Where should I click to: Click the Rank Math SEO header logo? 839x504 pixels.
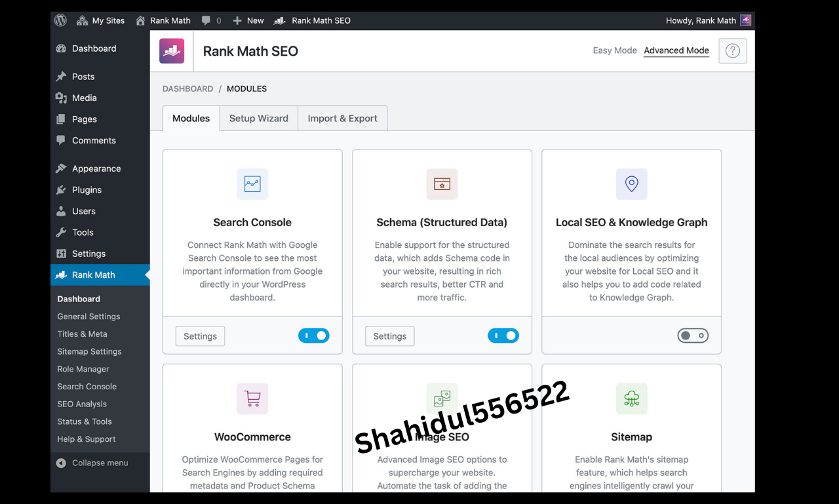click(x=172, y=51)
